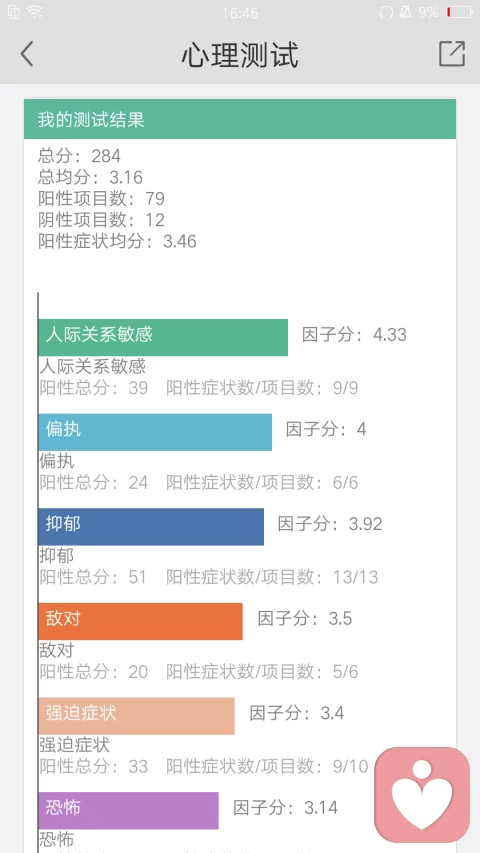This screenshot has height=853, width=480.
Task: Tap the pink heart floating app icon
Action: [x=422, y=795]
